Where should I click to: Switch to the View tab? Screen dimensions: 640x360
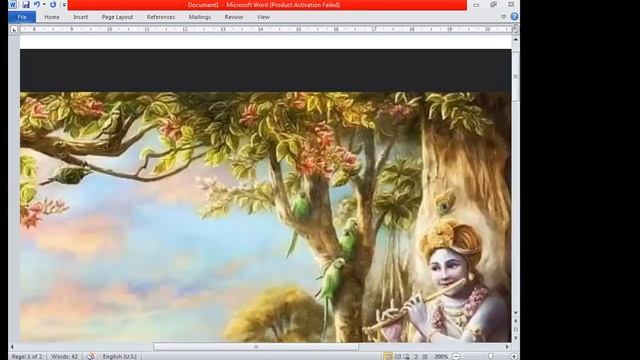(x=263, y=17)
